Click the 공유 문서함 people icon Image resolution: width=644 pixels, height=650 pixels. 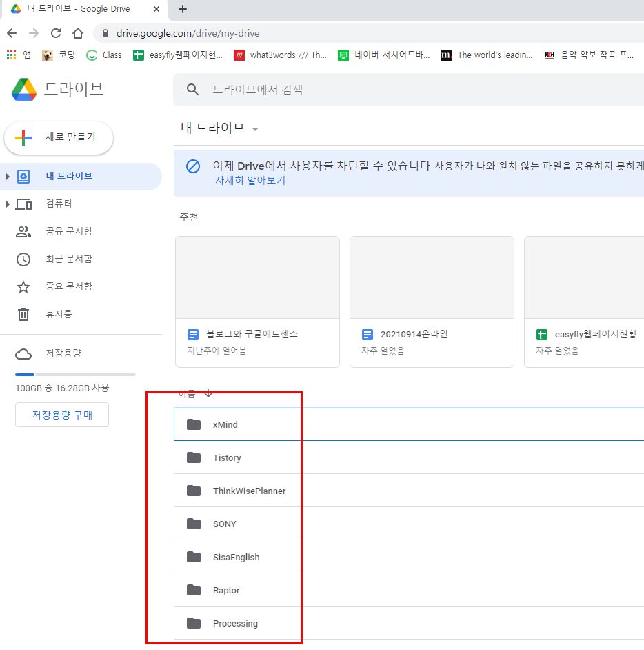pos(23,231)
